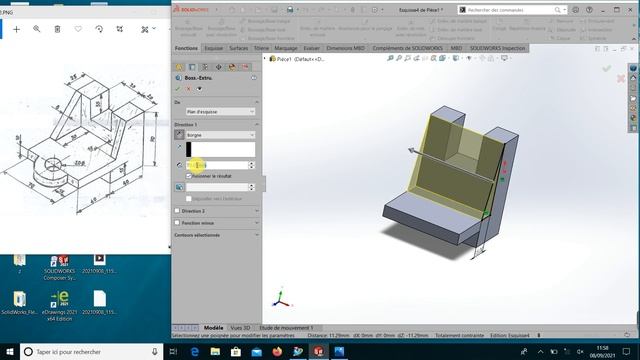The image size is (640, 360).
Task: Click the depth value input field
Action: tap(217, 165)
